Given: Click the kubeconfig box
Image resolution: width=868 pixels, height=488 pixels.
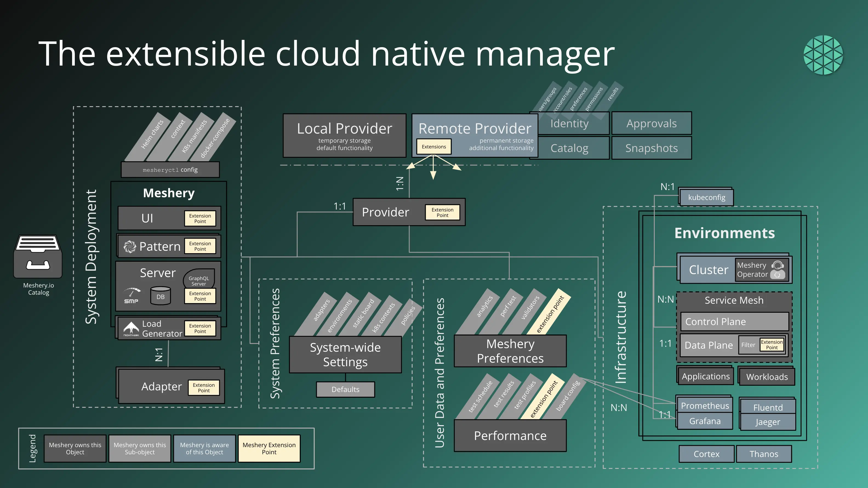Looking at the screenshot, I should coord(706,197).
